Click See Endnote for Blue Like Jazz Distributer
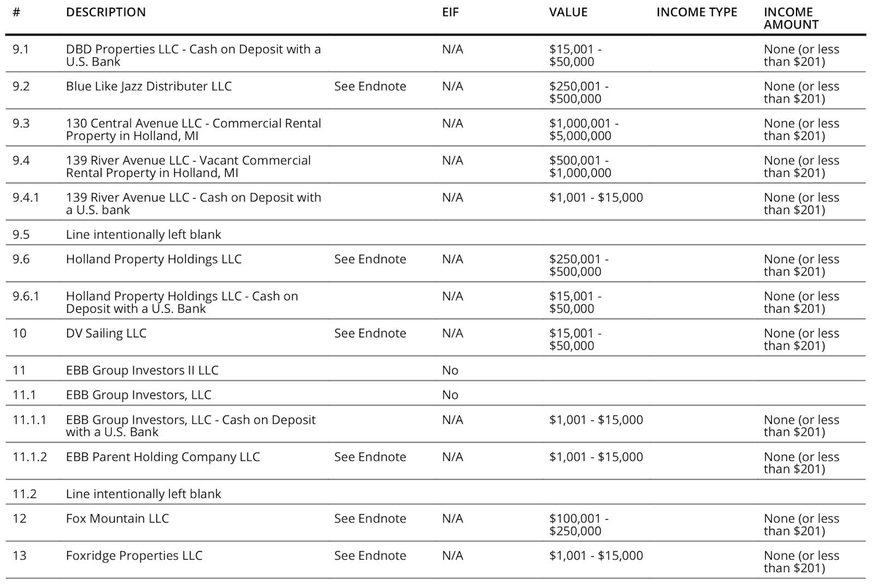 [370, 86]
